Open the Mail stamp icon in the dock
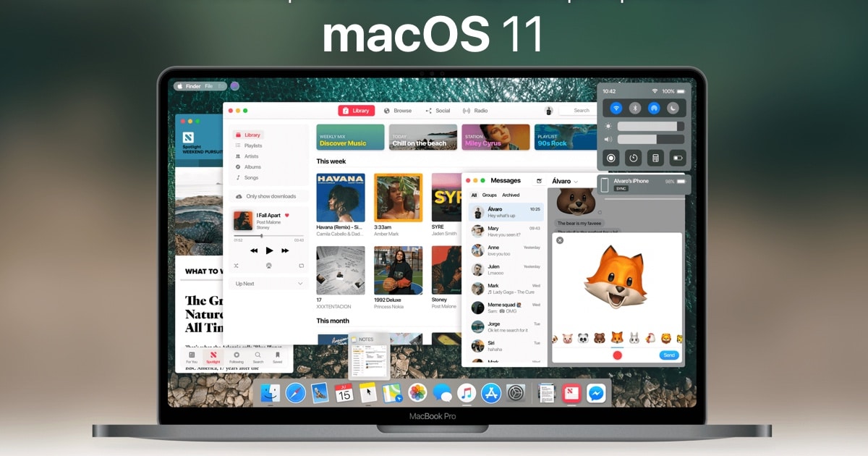The height and width of the screenshot is (456, 868). click(x=320, y=393)
